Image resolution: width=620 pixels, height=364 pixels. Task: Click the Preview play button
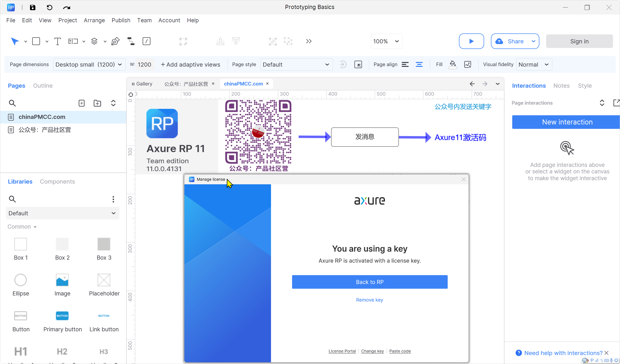tap(471, 41)
